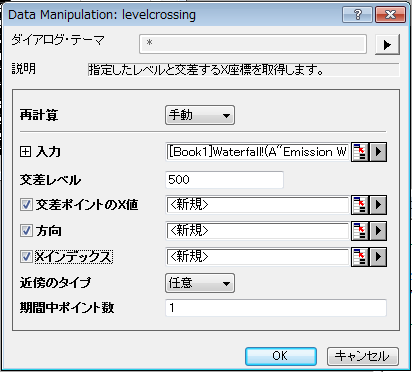
Task: Click the 再計算 label
Action: click(39, 115)
